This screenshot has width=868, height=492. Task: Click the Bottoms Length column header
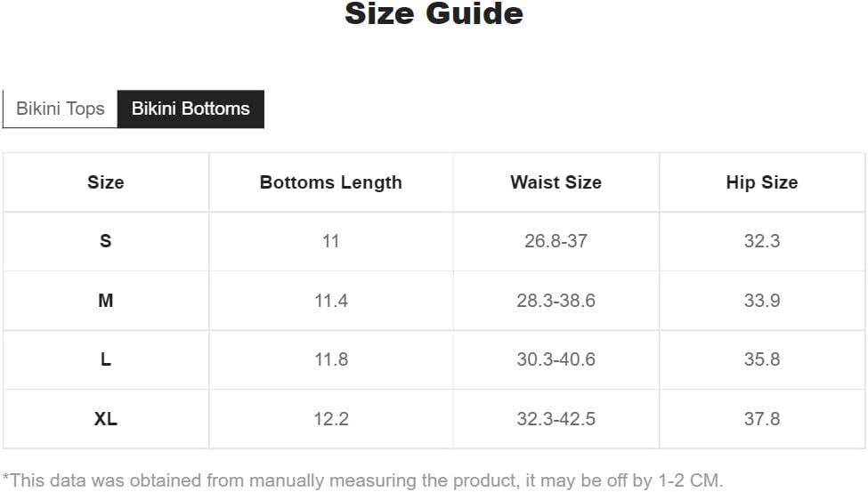330,182
